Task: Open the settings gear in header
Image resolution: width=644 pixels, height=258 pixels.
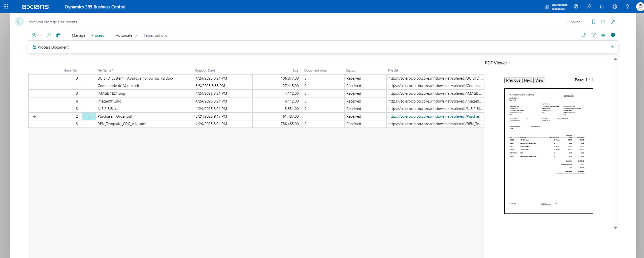Action: 614,7
